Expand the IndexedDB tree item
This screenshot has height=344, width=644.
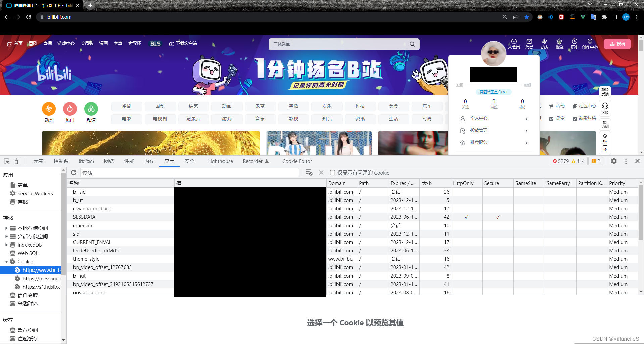(6, 245)
